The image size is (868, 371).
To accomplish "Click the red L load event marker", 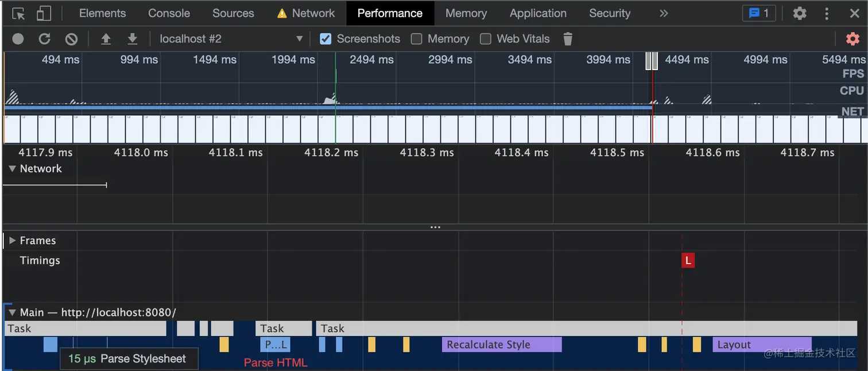I will 688,261.
